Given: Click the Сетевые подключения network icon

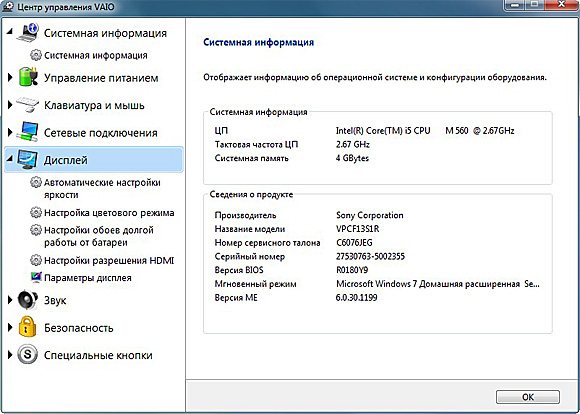Looking at the screenshot, I should coord(27,132).
